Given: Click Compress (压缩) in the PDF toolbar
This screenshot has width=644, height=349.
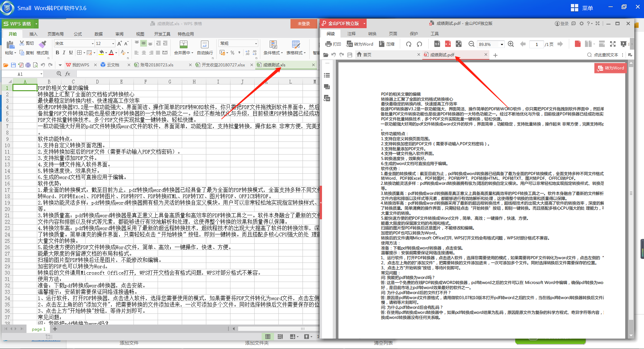Looking at the screenshot, I should tap(387, 44).
